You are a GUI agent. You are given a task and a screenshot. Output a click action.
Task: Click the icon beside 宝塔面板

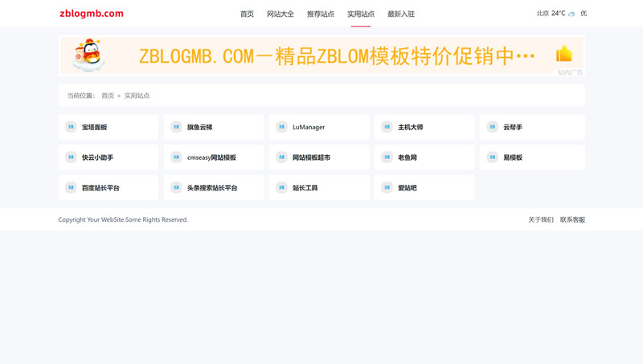pyautogui.click(x=71, y=127)
